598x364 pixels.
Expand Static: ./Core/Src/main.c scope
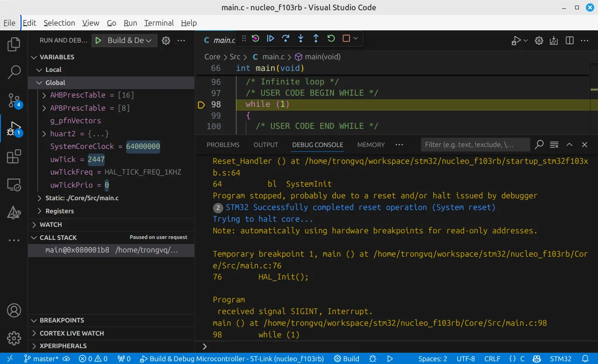coord(111,198)
